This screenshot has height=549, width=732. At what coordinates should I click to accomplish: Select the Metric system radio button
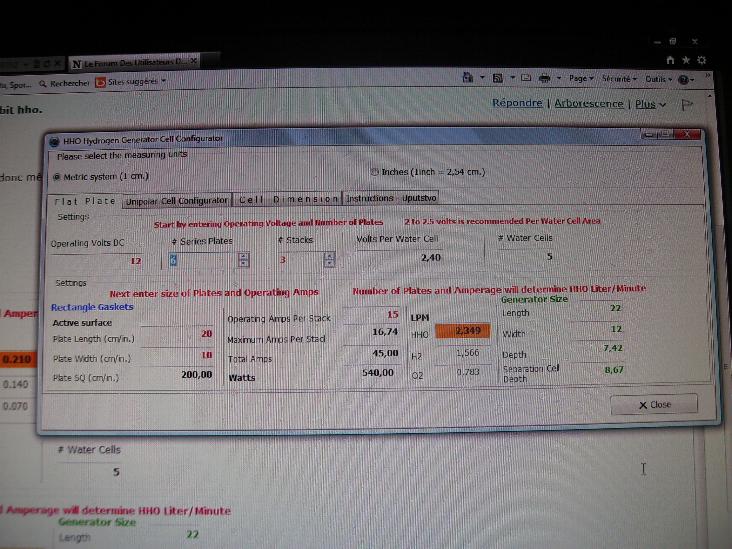[x=56, y=177]
